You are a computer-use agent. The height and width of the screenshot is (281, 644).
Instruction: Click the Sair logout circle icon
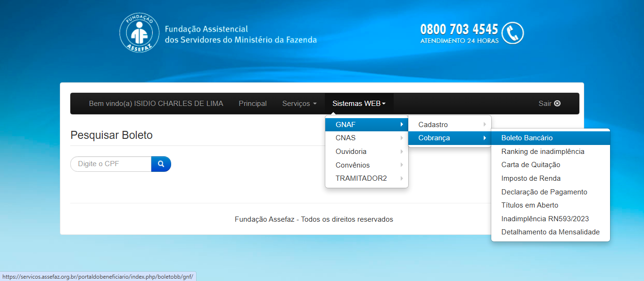pyautogui.click(x=557, y=104)
